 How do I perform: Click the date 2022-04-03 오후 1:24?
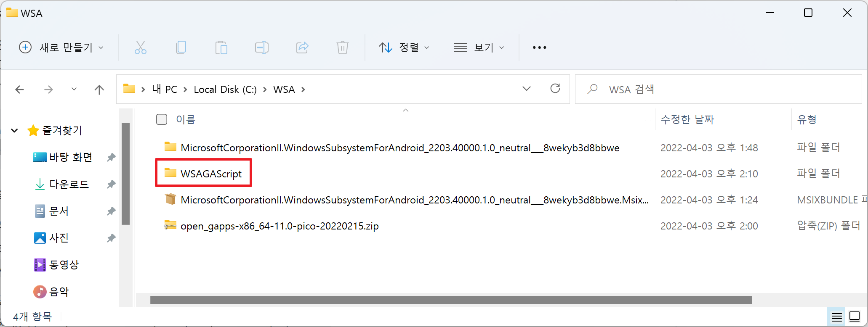click(x=709, y=200)
